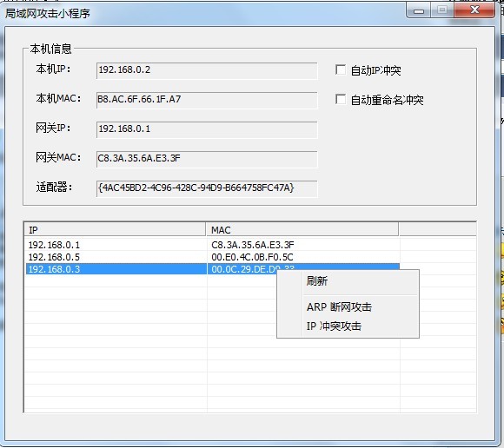Click the IP column header
Screen dimensions: 504x448
(115, 230)
